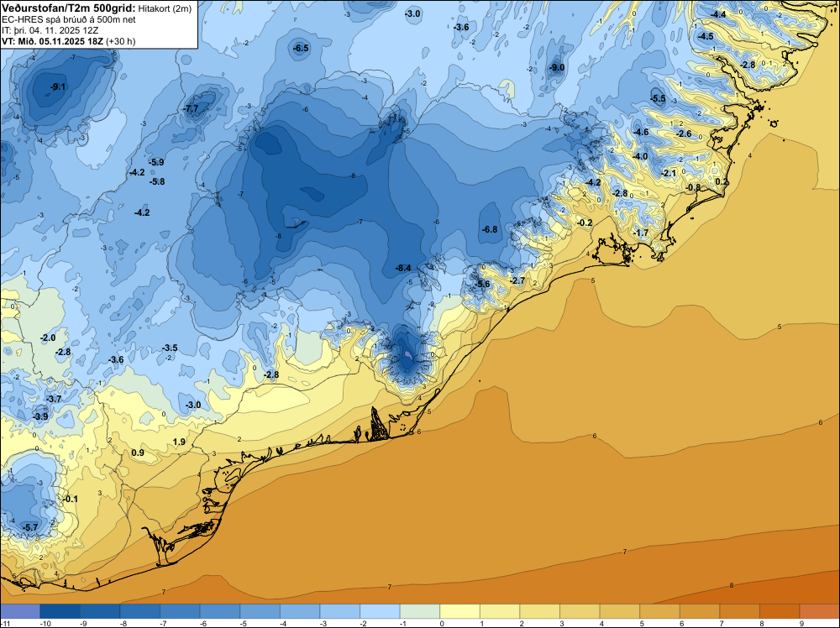
Task: Click the initial time 'IT: þri. 04. 11. 2025 12Z' line
Action: pyautogui.click(x=50, y=30)
